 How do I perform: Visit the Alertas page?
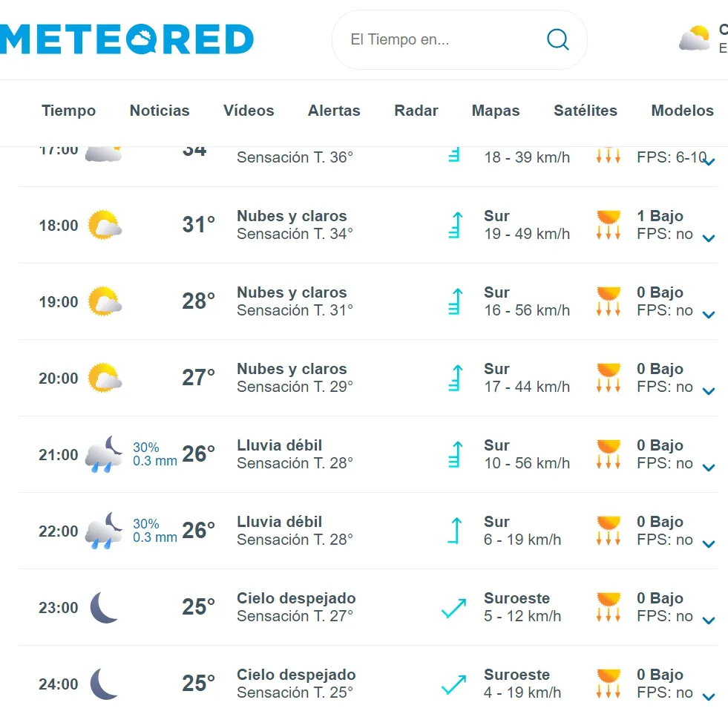tap(334, 111)
